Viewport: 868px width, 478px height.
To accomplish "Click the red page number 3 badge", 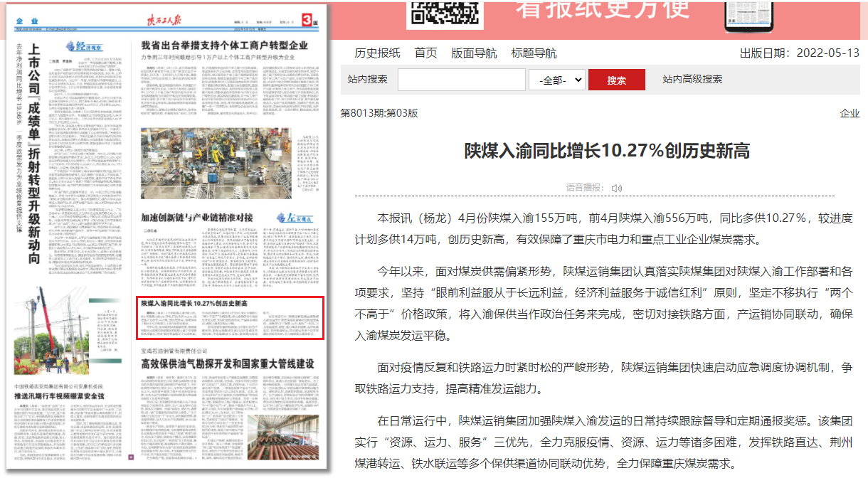I will (x=308, y=19).
